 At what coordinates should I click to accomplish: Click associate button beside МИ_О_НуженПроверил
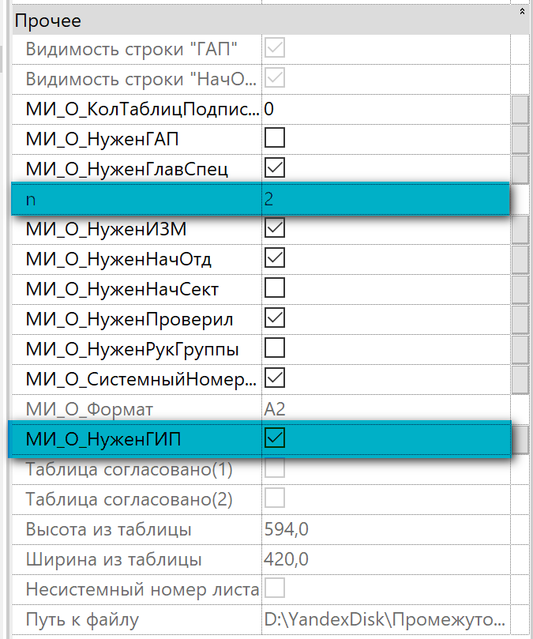[520, 320]
